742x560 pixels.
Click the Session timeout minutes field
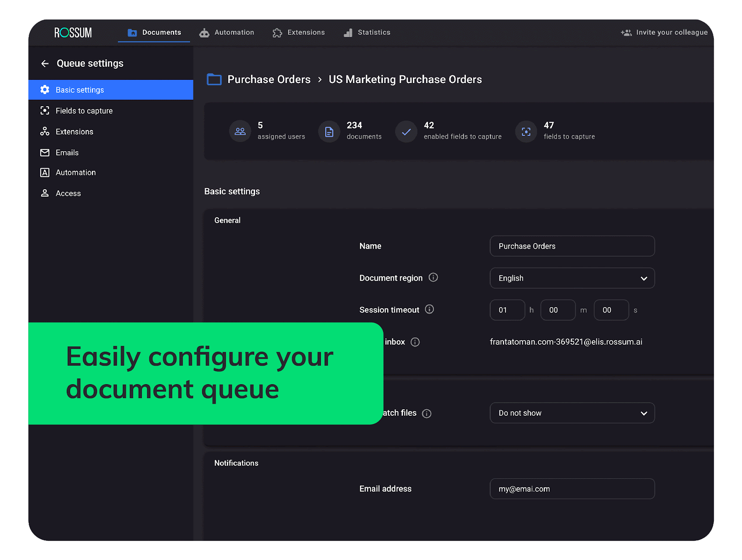[x=558, y=310]
